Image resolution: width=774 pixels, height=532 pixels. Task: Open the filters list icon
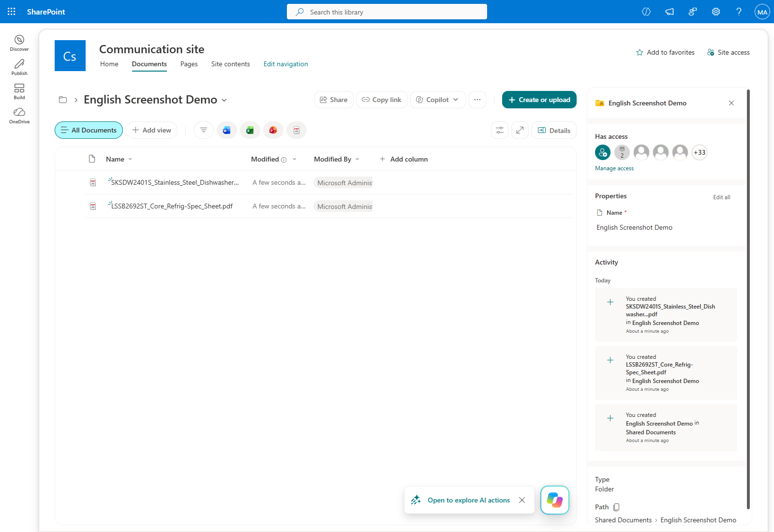click(204, 130)
